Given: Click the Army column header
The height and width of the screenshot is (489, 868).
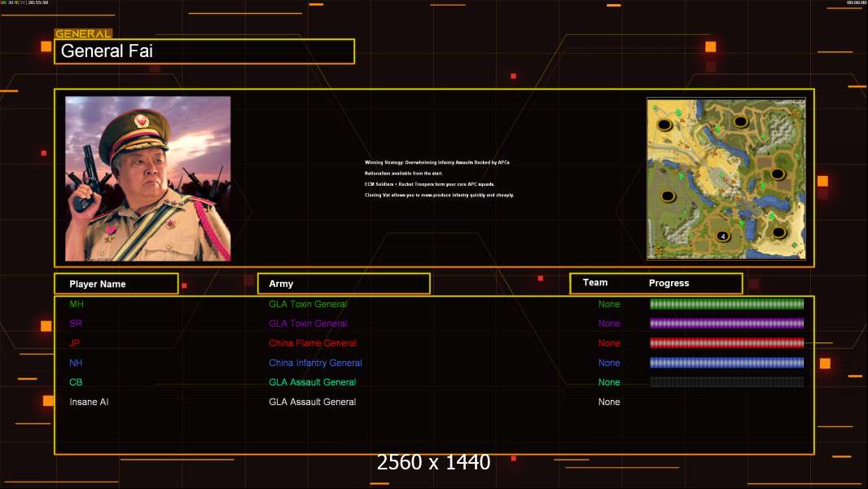Looking at the screenshot, I should [x=344, y=284].
